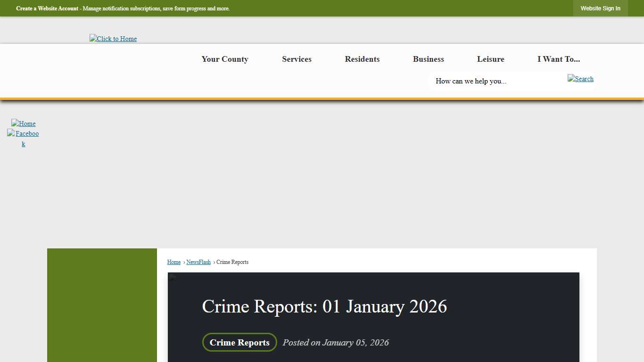Click Website Sign In
This screenshot has width=644, height=362.
[600, 8]
